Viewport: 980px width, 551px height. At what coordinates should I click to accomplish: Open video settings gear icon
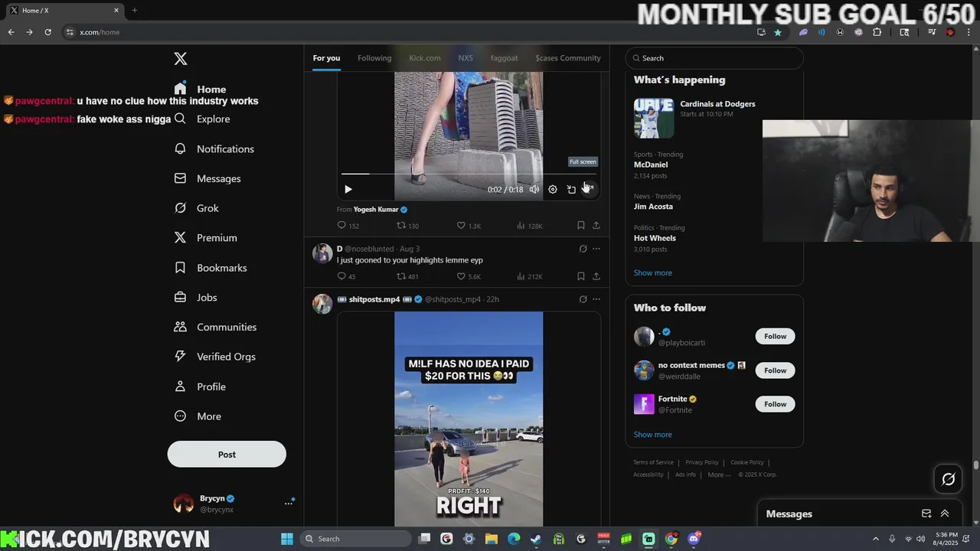click(x=553, y=189)
